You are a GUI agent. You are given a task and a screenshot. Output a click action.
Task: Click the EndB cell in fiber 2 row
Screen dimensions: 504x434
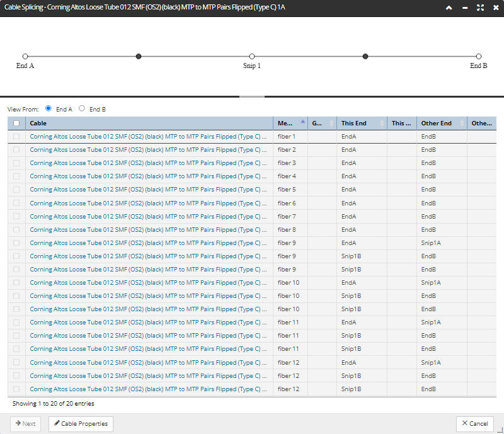(x=442, y=150)
